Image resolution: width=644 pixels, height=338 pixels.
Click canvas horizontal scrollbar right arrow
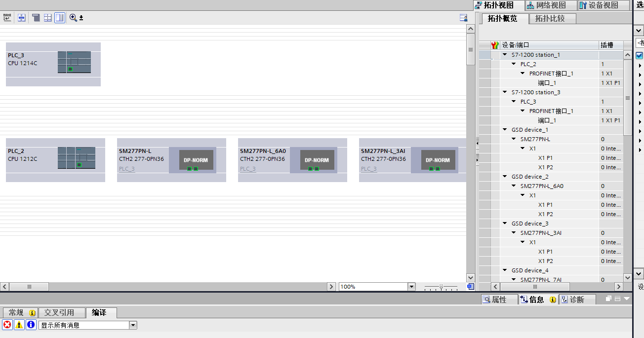click(x=332, y=287)
